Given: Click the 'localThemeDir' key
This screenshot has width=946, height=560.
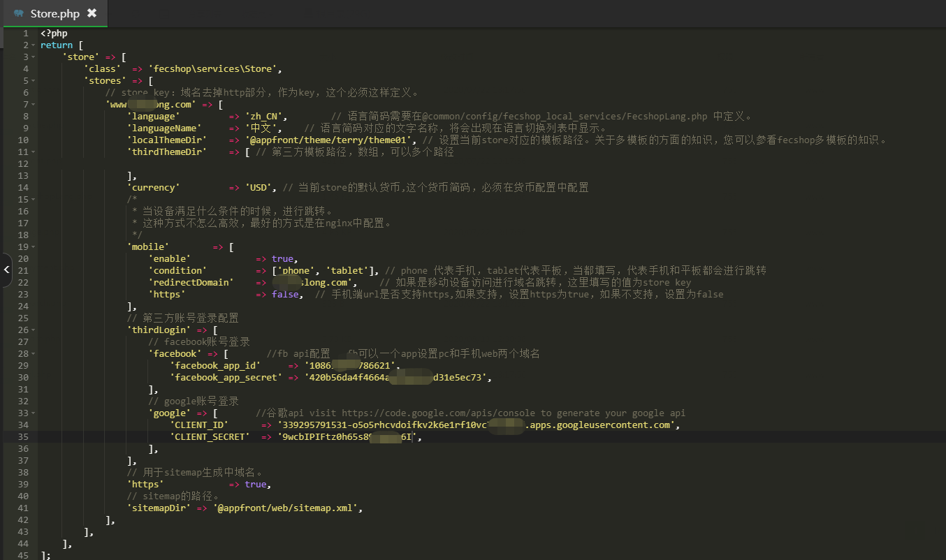Looking at the screenshot, I should pyautogui.click(x=167, y=140).
